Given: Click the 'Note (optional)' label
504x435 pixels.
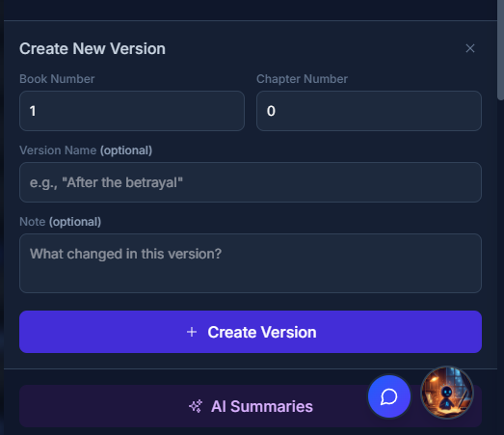Looking at the screenshot, I should point(60,222).
